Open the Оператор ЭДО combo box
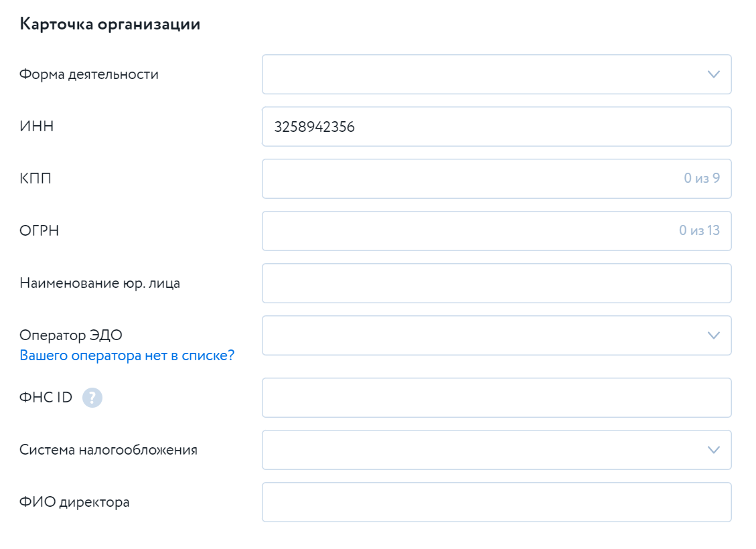 (x=482, y=335)
